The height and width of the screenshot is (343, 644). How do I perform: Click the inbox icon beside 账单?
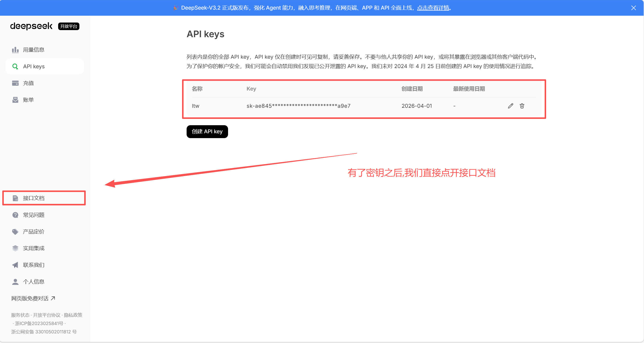pos(15,100)
